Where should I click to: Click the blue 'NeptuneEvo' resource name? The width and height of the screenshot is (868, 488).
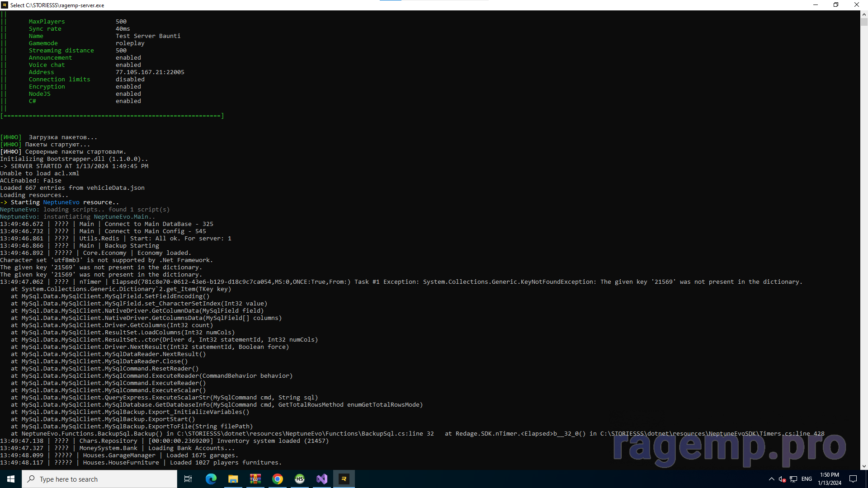61,202
